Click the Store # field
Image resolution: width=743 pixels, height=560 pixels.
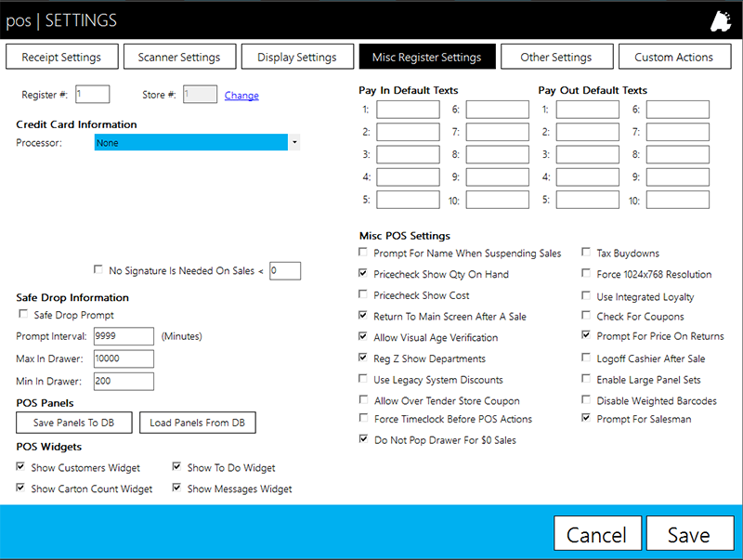[x=201, y=94]
